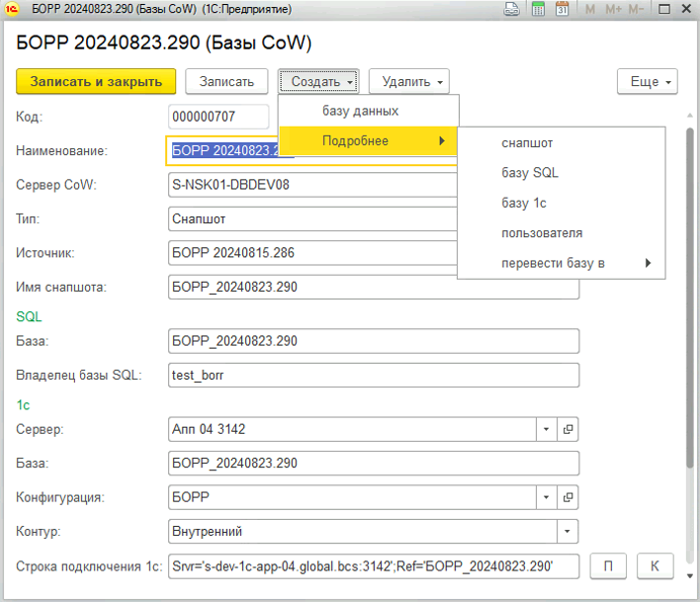
Task: Select 'базу данных' menu item
Action: click(x=369, y=111)
